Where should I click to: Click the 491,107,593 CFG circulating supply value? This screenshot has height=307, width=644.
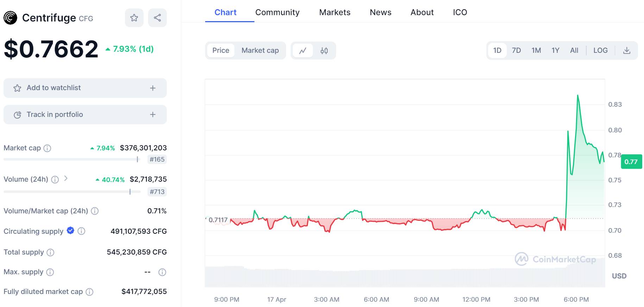tap(139, 231)
